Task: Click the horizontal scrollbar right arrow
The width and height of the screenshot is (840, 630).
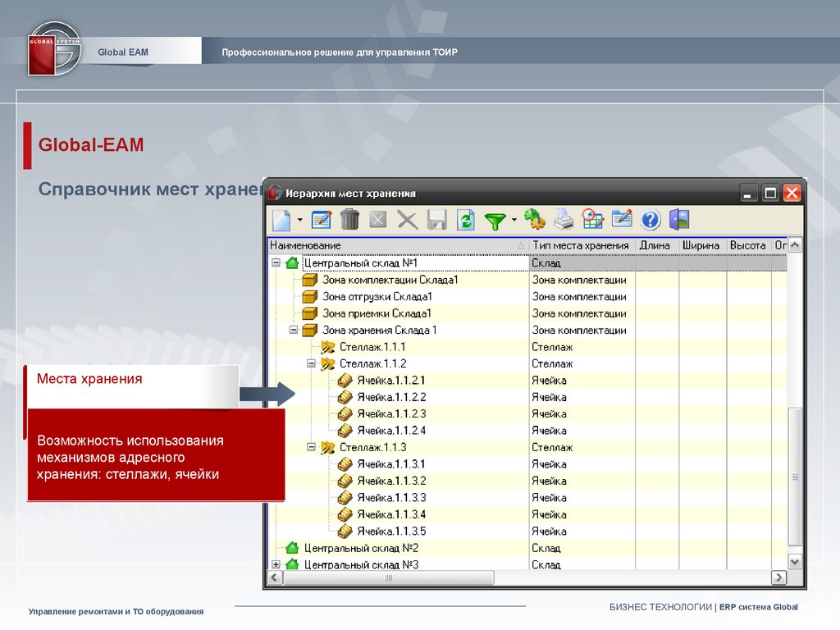Action: (778, 578)
